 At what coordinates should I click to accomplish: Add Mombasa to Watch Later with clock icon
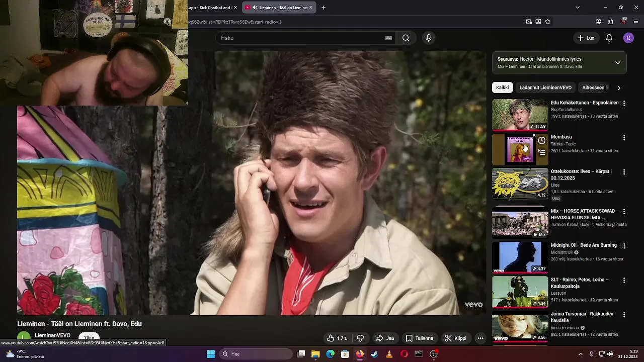pos(541,141)
